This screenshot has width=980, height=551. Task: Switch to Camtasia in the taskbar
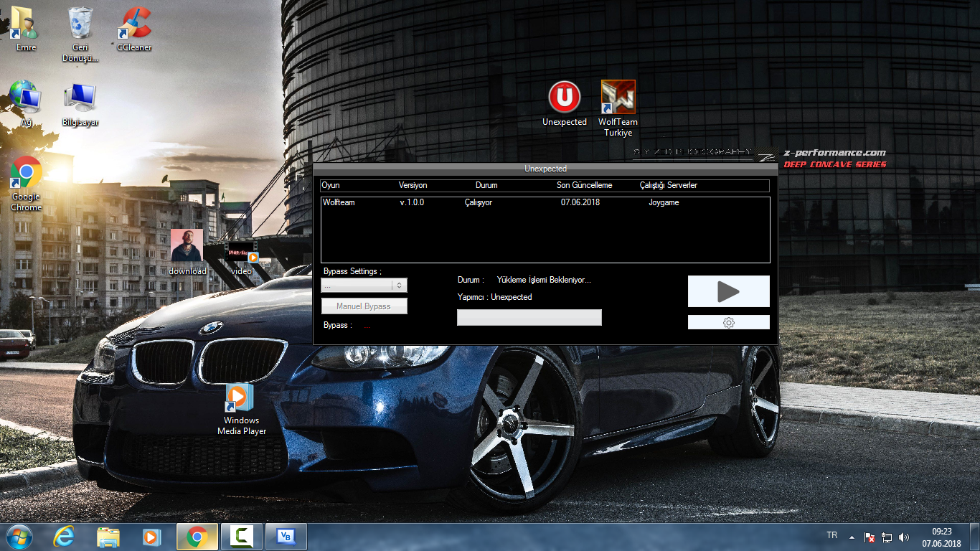[242, 537]
